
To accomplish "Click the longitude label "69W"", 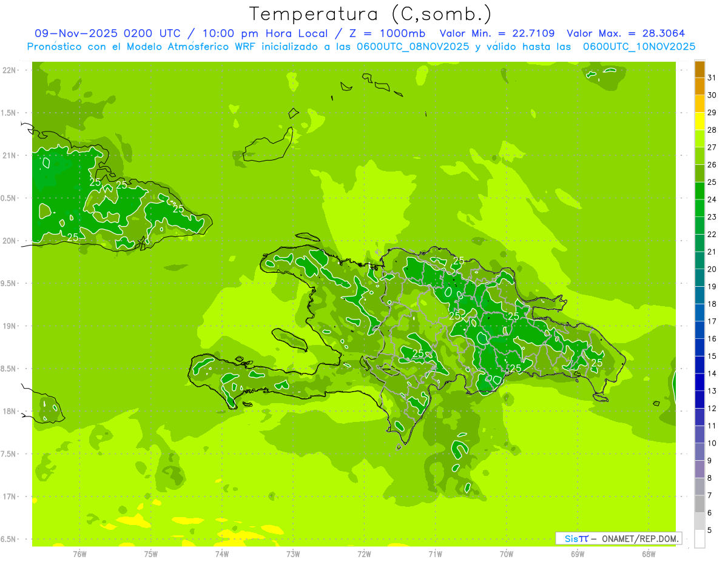I will 577,554.
